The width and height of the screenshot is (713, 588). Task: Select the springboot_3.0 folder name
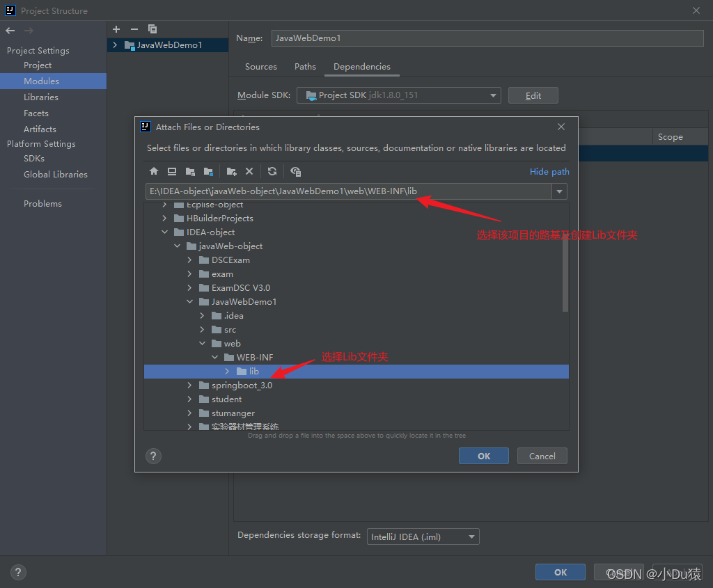click(x=242, y=386)
